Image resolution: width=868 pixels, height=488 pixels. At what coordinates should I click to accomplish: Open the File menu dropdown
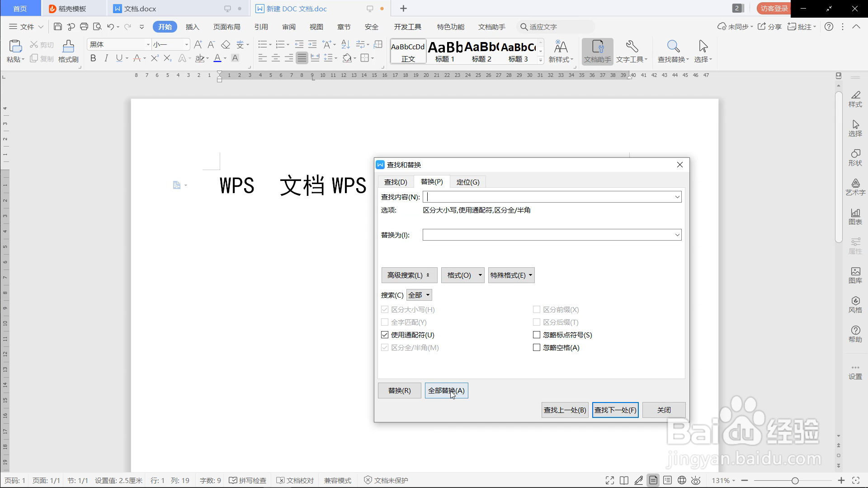tap(26, 27)
